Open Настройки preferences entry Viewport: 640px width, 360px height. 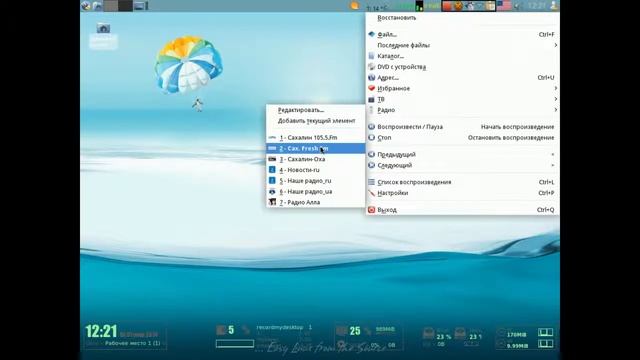click(x=462, y=193)
